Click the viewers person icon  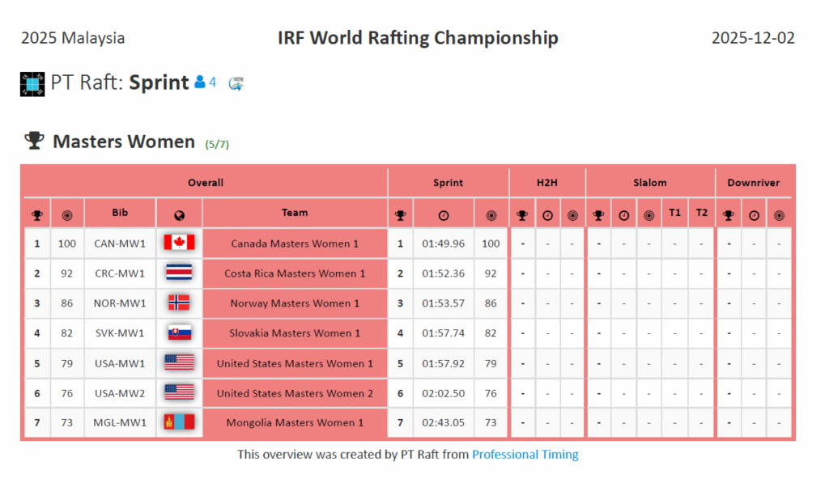(200, 83)
